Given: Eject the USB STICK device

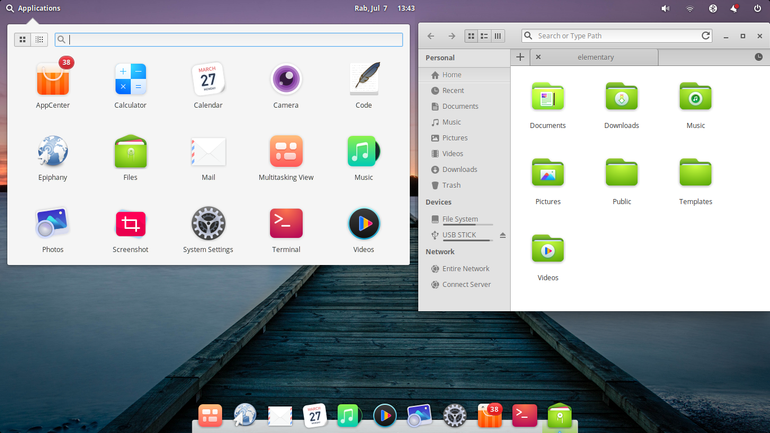Looking at the screenshot, I should click(503, 235).
